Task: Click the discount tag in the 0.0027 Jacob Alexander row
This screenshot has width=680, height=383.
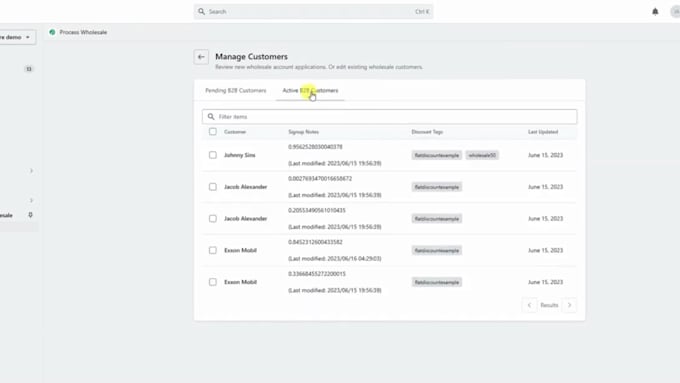Action: click(x=437, y=187)
